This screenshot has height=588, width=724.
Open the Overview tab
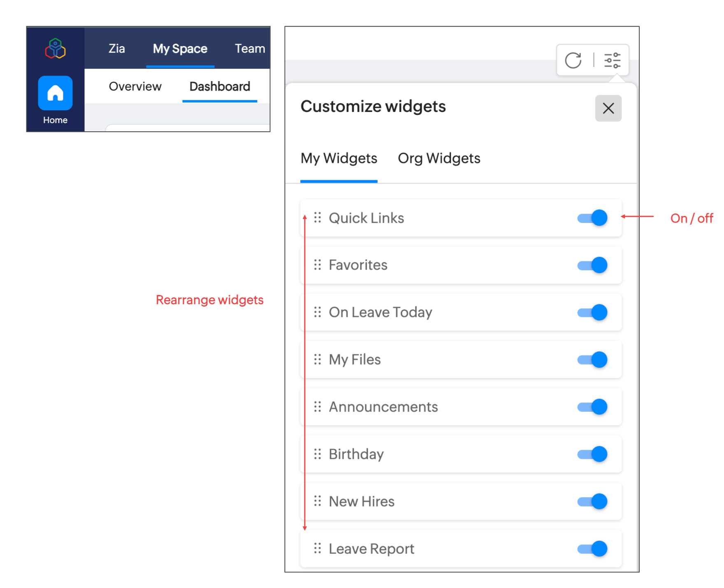135,86
